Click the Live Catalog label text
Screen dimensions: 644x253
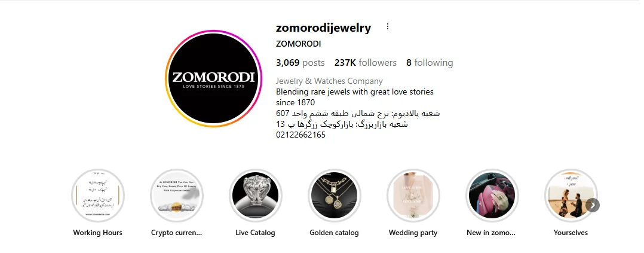point(256,233)
